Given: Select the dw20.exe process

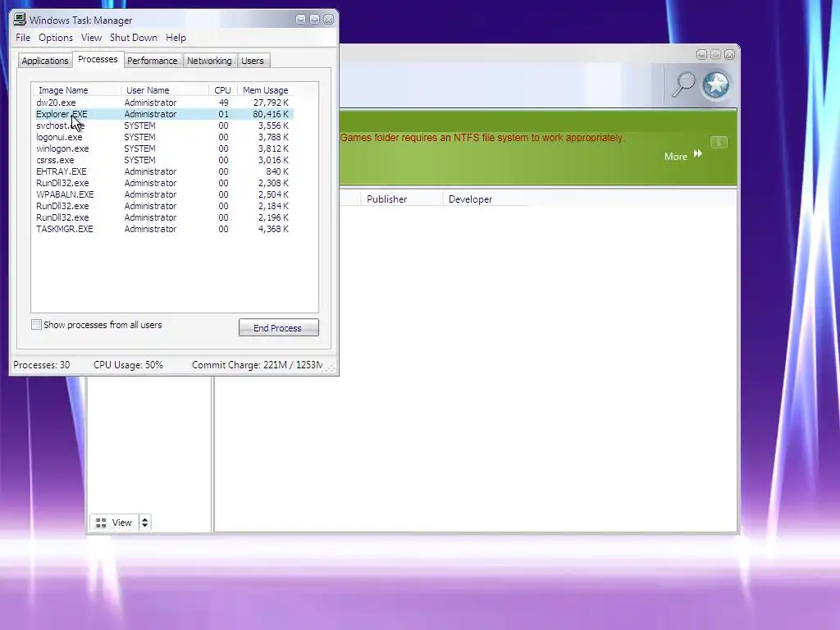Looking at the screenshot, I should 164,103.
